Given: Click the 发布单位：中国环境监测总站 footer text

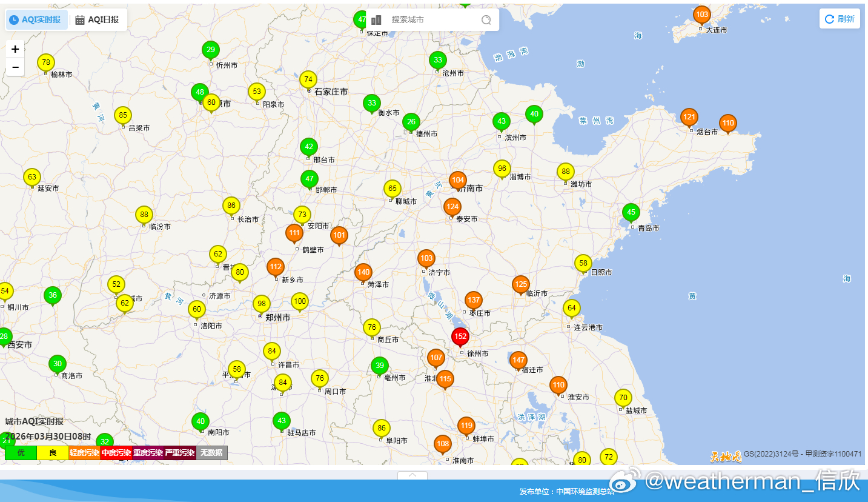Looking at the screenshot, I should point(567,492).
